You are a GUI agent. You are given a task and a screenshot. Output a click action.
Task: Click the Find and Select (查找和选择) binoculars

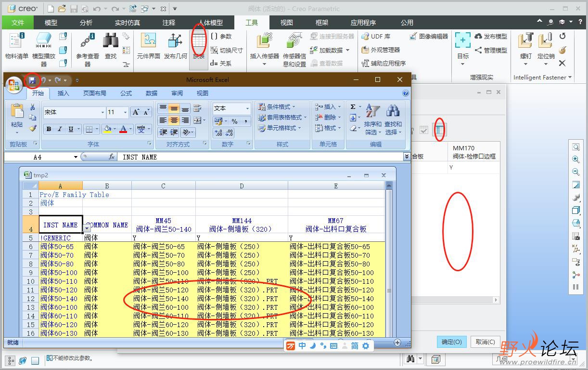(393, 119)
